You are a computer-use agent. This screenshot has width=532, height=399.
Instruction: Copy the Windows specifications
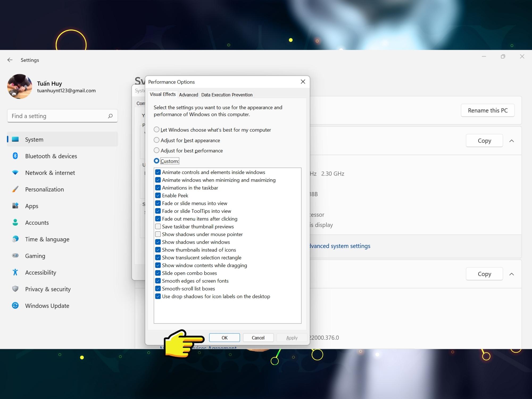pyautogui.click(x=484, y=274)
